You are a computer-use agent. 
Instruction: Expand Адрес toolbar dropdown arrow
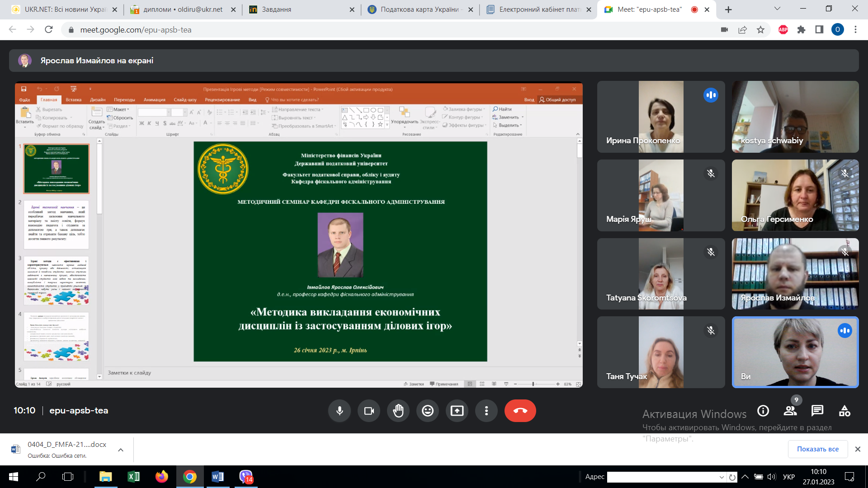722,477
